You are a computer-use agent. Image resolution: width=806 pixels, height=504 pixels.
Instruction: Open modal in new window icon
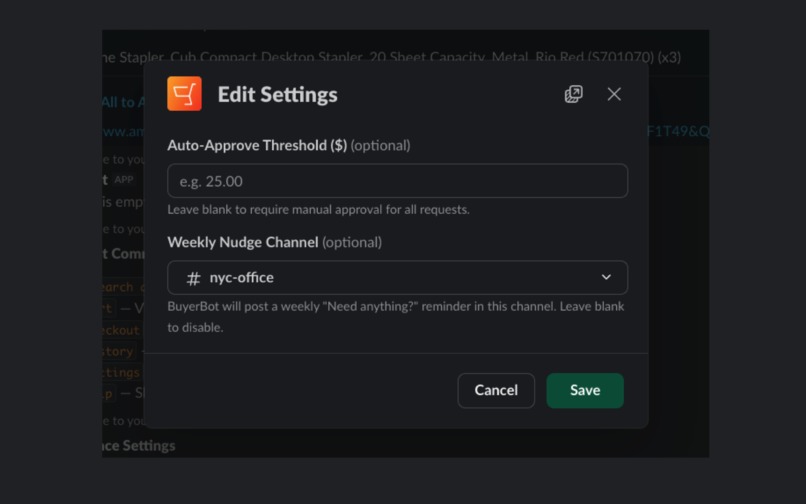coord(574,94)
